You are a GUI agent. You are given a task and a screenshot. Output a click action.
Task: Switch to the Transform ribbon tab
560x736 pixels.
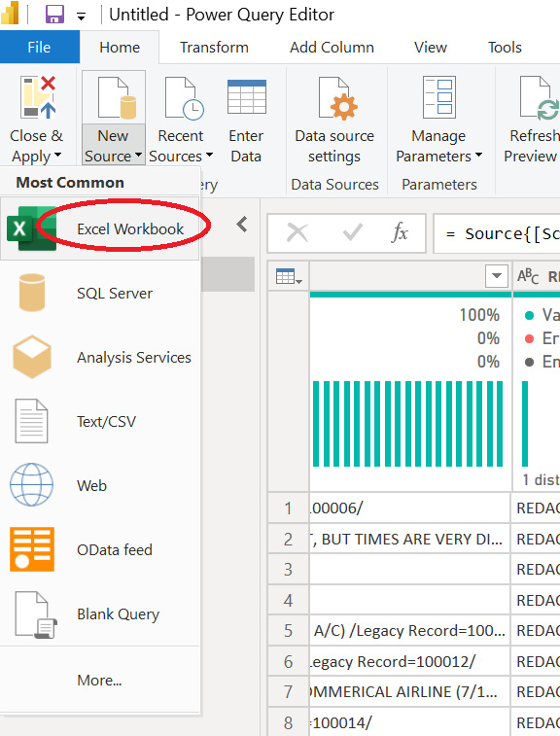pyautogui.click(x=214, y=47)
